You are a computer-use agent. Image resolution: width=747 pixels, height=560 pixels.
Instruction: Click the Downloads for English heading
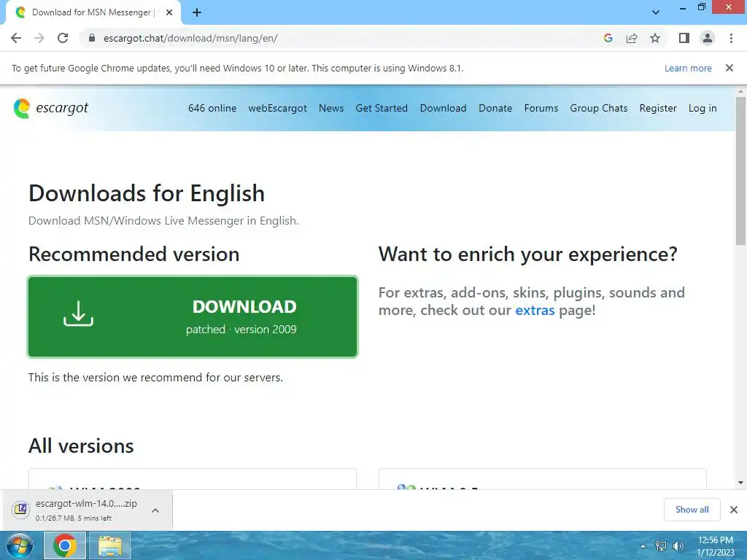147,193
